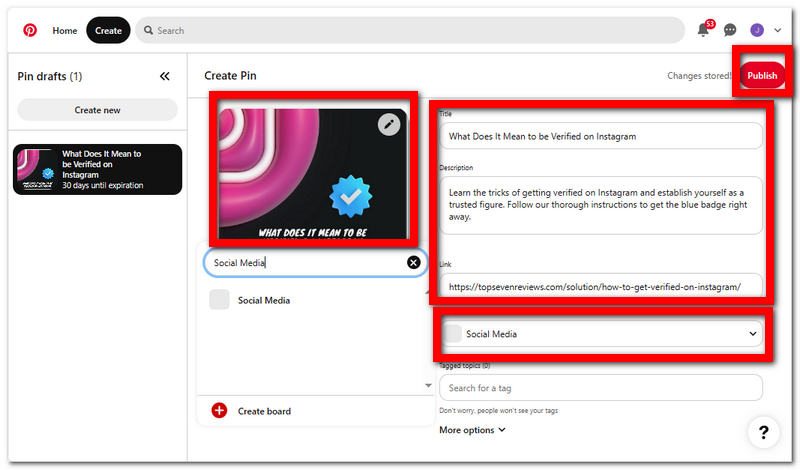Click the red plus Create board icon
The height and width of the screenshot is (470, 800).
point(219,411)
